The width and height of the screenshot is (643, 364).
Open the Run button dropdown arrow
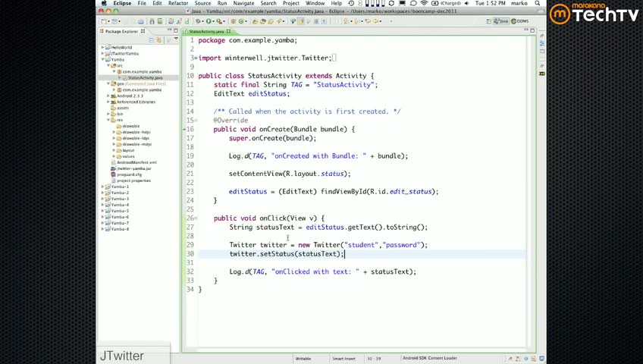coord(213,21)
